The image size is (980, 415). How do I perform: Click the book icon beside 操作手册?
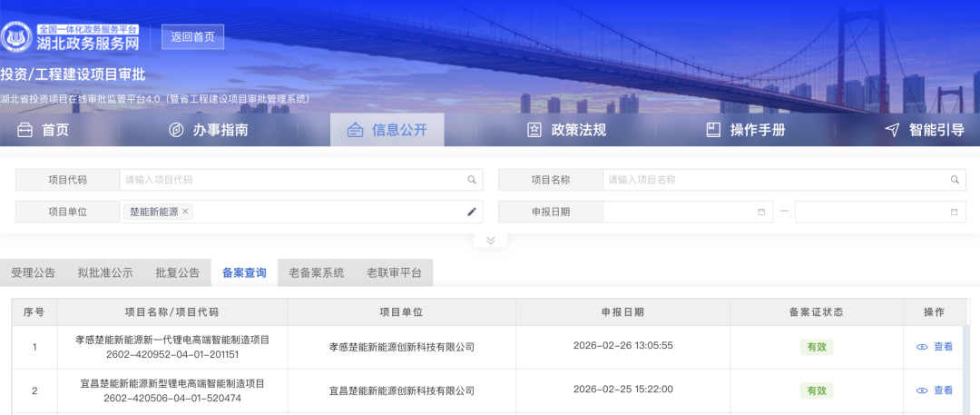pyautogui.click(x=713, y=130)
